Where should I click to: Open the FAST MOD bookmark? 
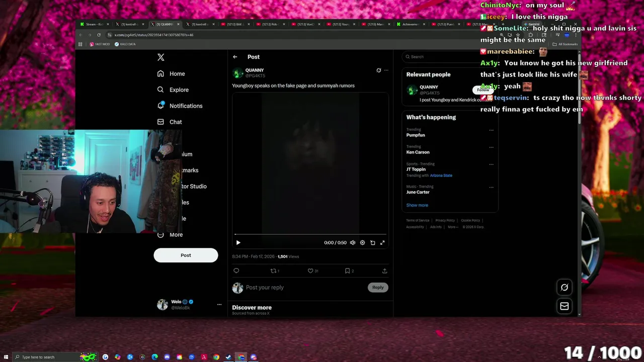click(100, 44)
